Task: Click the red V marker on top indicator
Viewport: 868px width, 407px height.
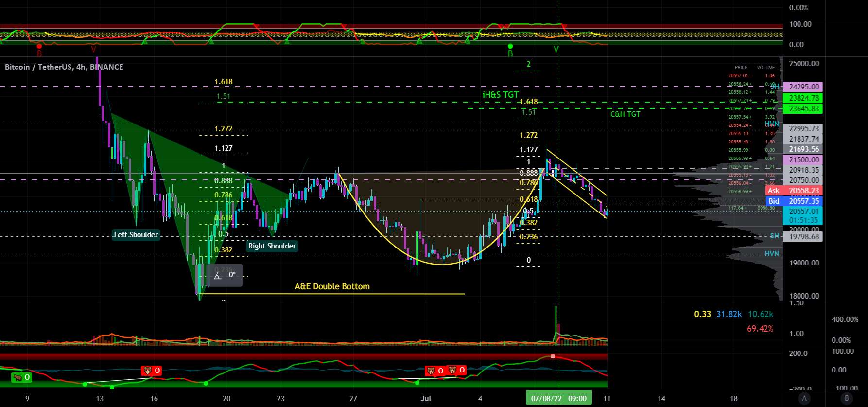Action: [93, 50]
